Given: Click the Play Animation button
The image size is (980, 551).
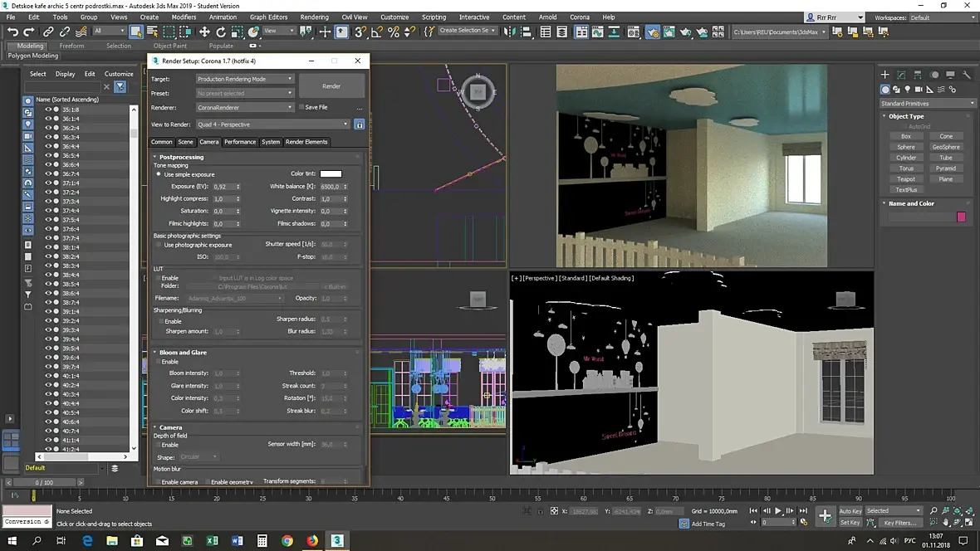Looking at the screenshot, I should point(778,511).
